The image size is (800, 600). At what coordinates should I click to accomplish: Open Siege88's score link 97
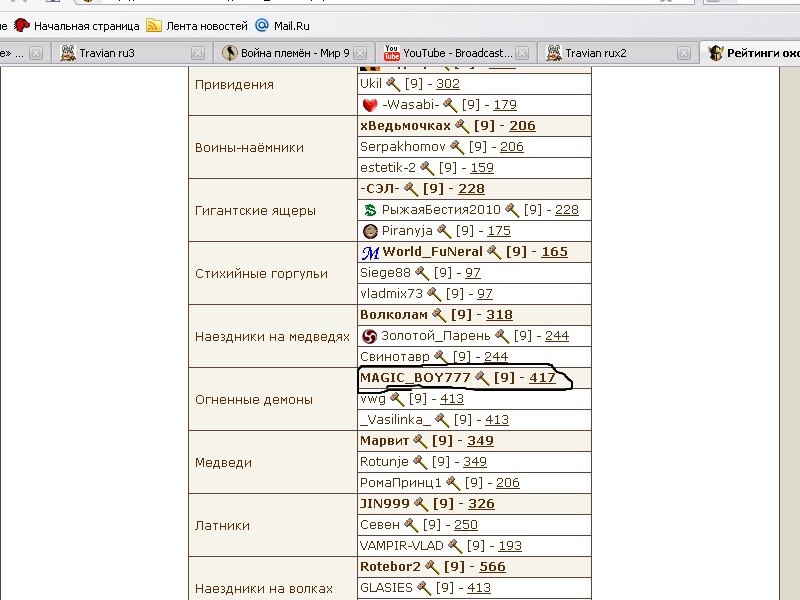point(473,273)
